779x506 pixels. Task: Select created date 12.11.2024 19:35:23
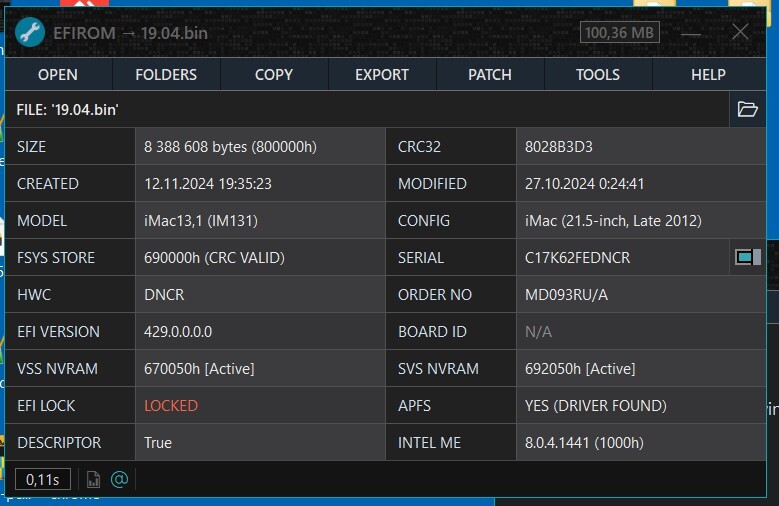208,184
